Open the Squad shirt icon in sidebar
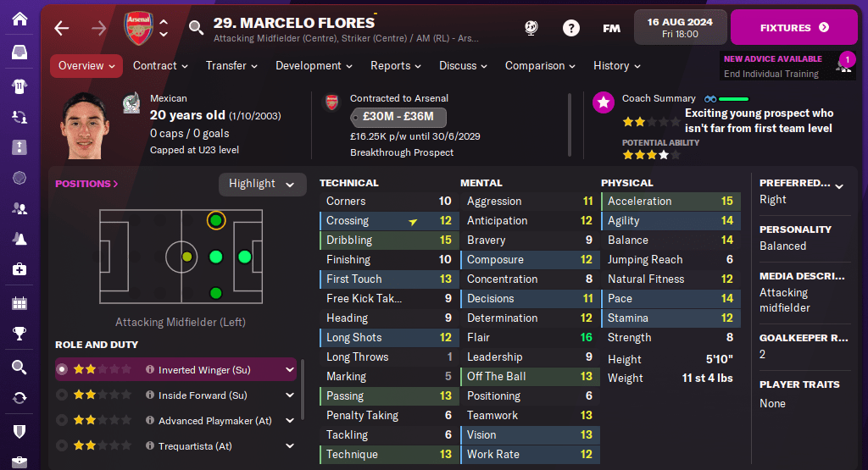This screenshot has width=868, height=470. [x=19, y=86]
